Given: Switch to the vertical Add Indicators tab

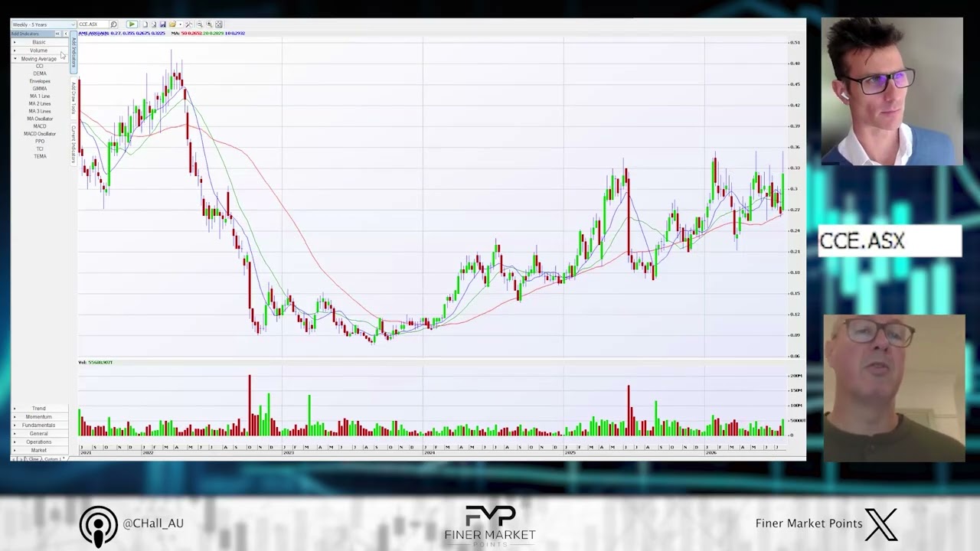Looking at the screenshot, I should point(73,52).
